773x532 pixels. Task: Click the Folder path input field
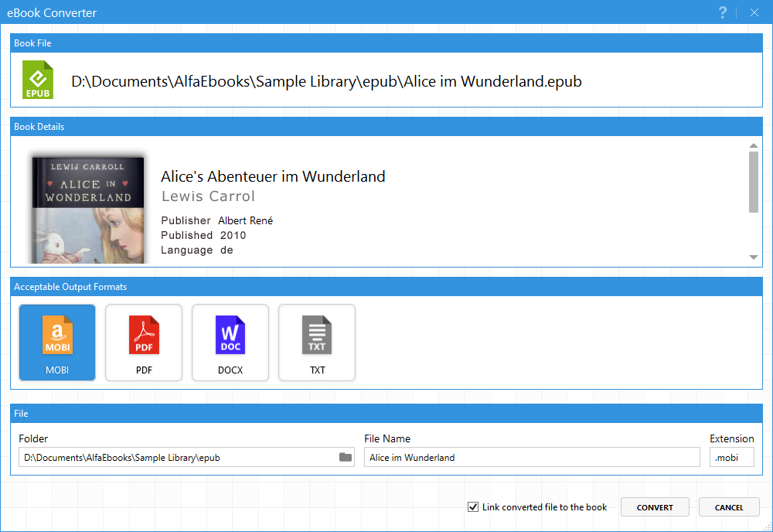click(x=178, y=457)
